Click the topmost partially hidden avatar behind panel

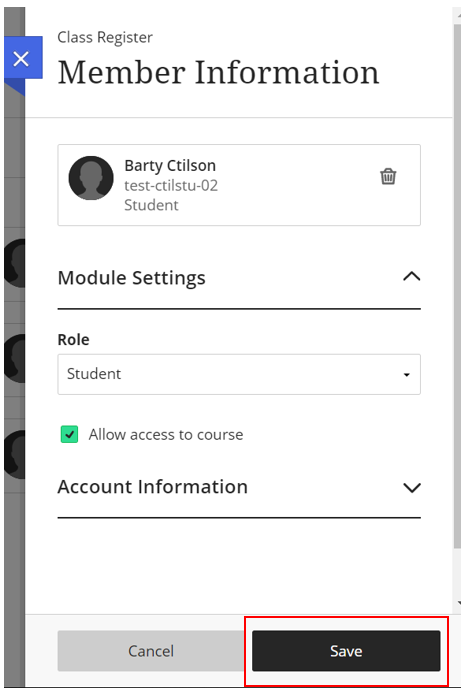coord(15,263)
